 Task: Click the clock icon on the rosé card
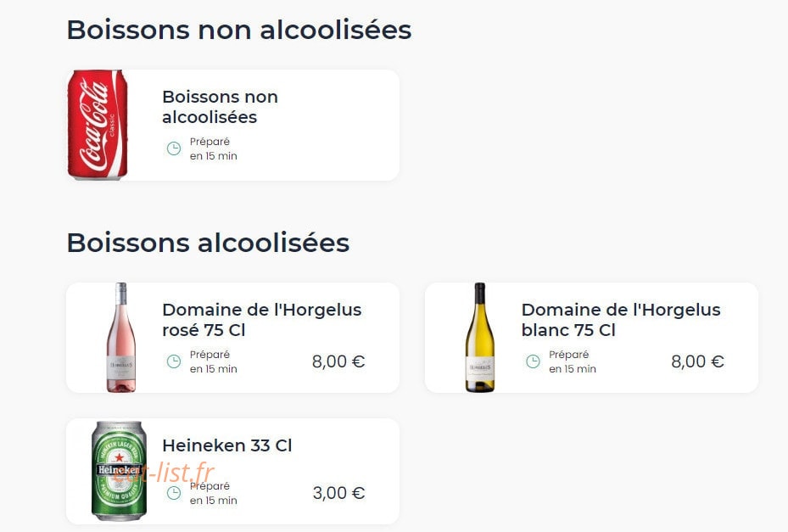(174, 361)
